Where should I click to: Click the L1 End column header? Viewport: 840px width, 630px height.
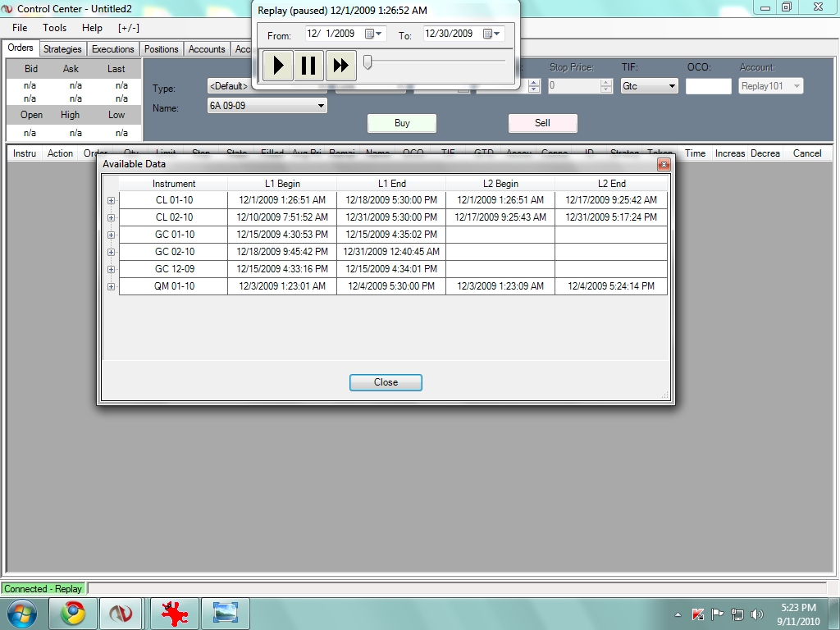click(391, 184)
